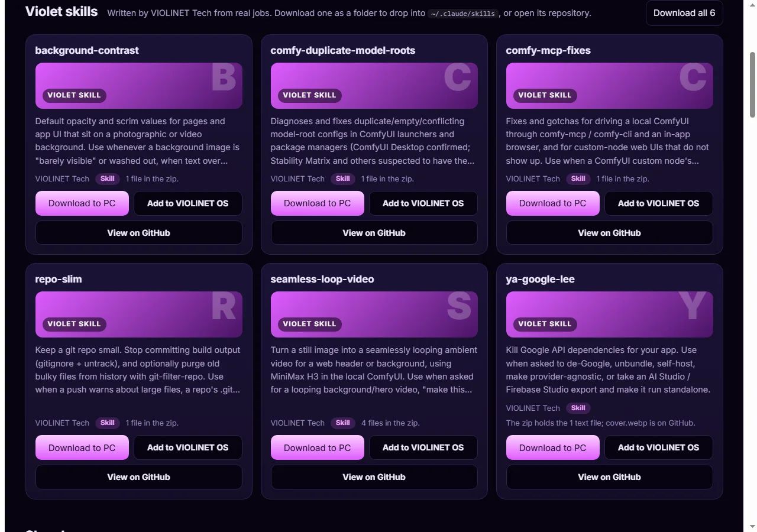Add seamless-loop-video to VIOLINET OS
The height and width of the screenshot is (532, 757).
pyautogui.click(x=423, y=447)
